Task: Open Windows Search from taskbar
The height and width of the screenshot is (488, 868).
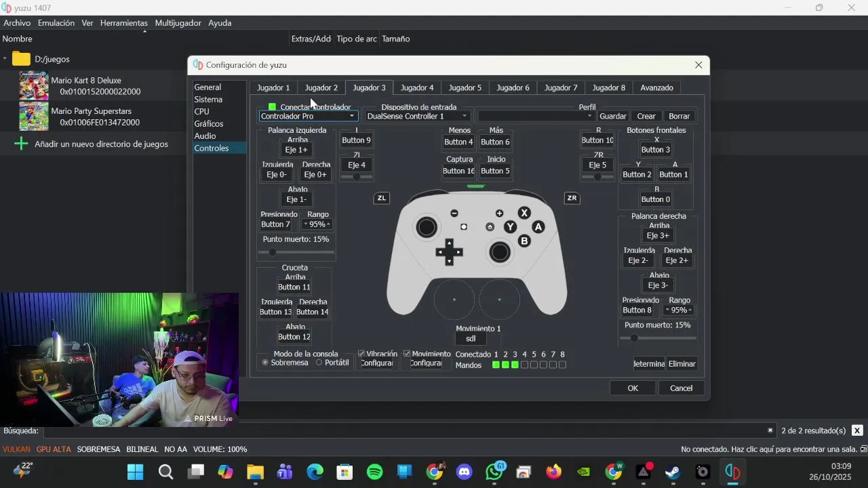Action: pos(166,472)
